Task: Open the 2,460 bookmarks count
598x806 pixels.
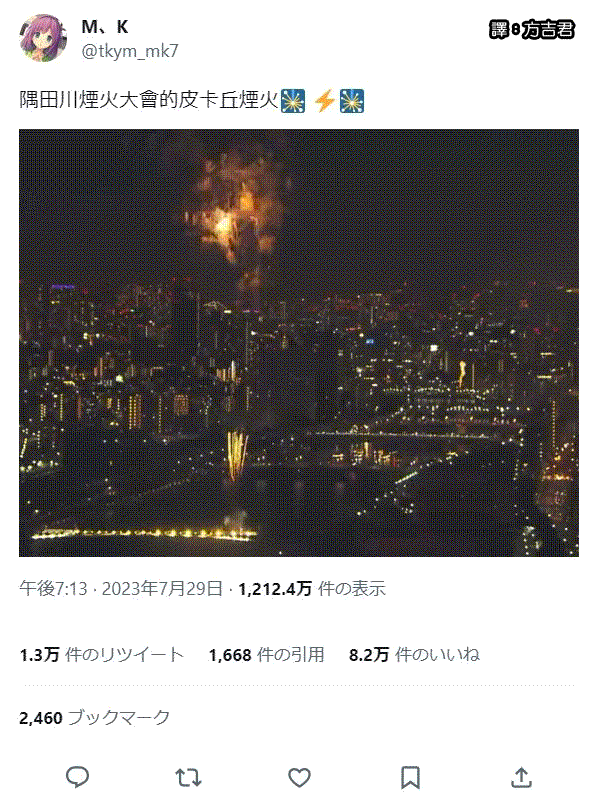Action: pyautogui.click(x=95, y=717)
